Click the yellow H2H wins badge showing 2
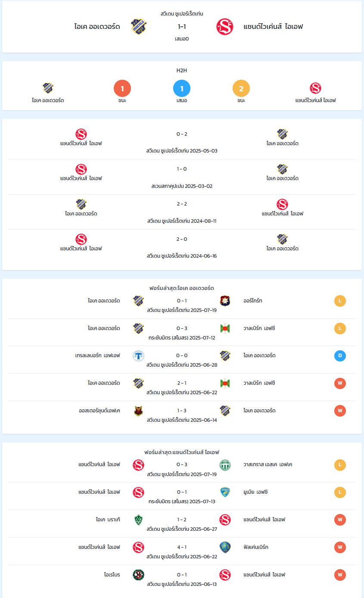 point(241,89)
